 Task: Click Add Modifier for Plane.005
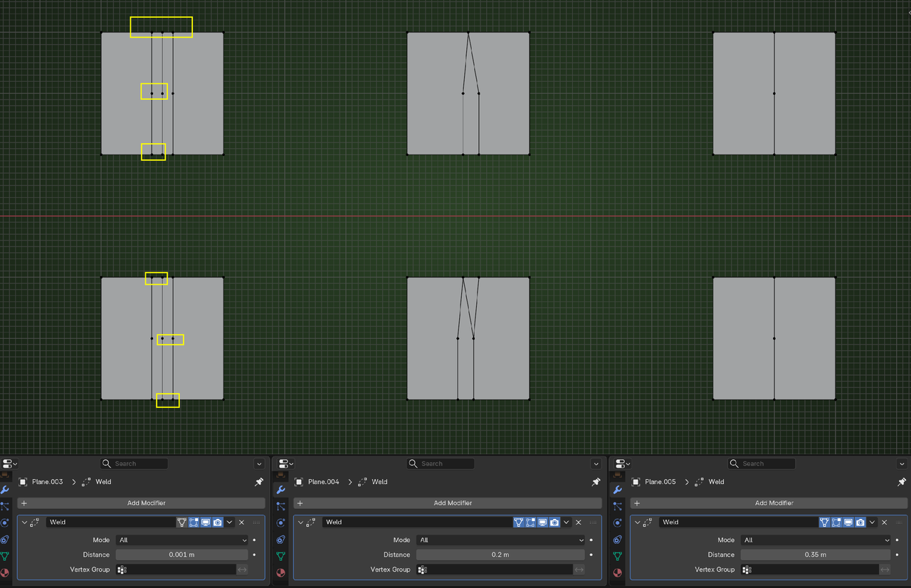pyautogui.click(x=774, y=503)
